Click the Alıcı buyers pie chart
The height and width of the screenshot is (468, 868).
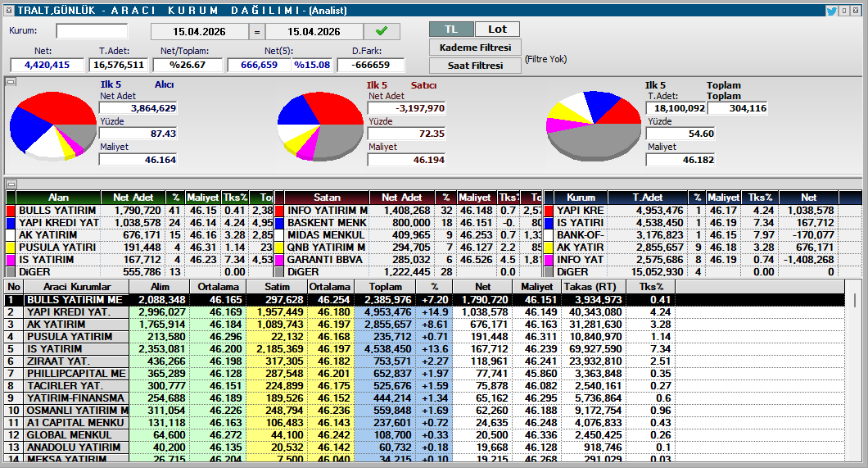pyautogui.click(x=53, y=126)
